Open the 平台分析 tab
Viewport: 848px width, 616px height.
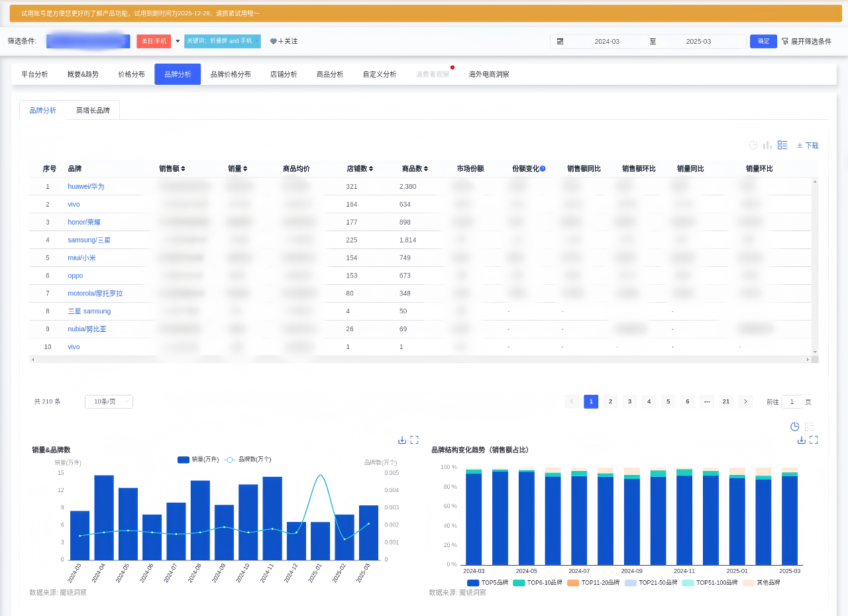click(x=34, y=74)
